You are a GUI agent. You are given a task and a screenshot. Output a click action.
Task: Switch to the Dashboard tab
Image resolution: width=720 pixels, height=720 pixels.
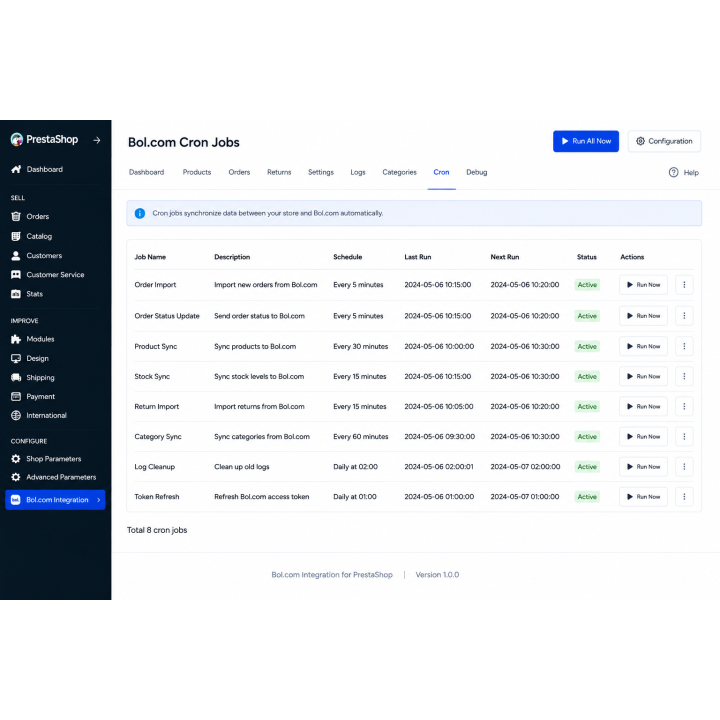click(x=146, y=172)
